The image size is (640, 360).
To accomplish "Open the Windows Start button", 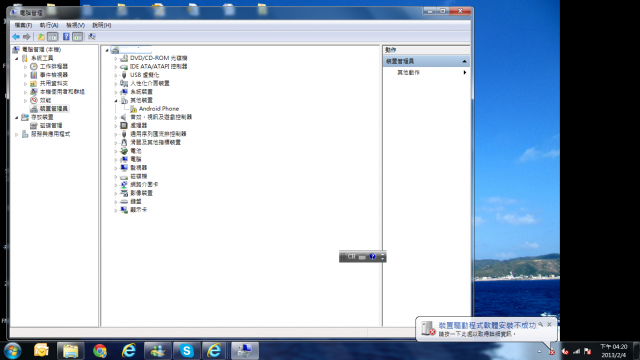I will point(13,351).
